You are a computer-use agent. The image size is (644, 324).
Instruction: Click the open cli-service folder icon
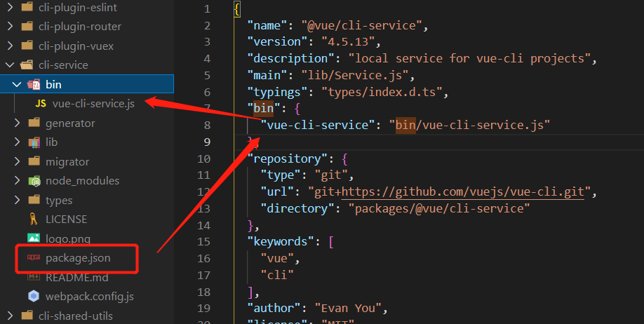(27, 65)
